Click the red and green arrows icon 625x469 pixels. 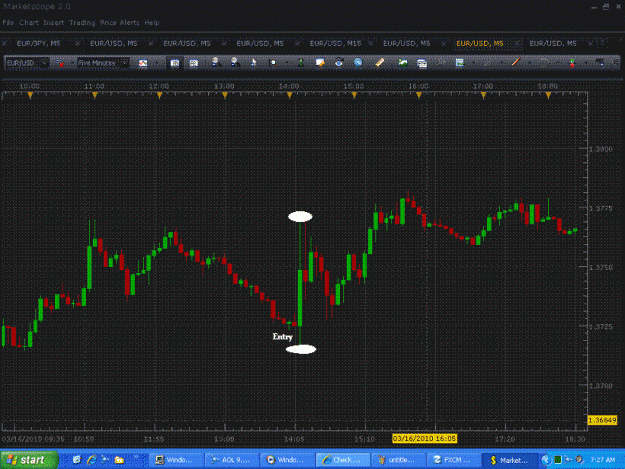[572, 63]
